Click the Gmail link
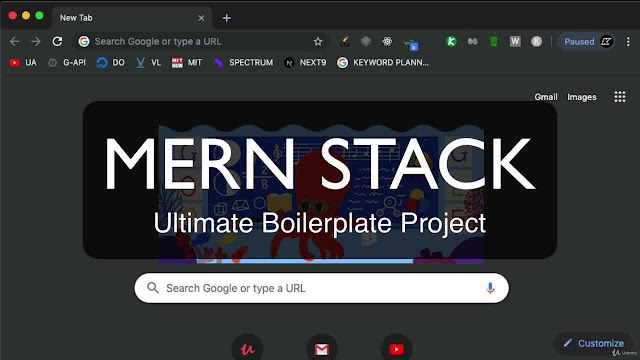The image size is (640, 360). point(546,97)
